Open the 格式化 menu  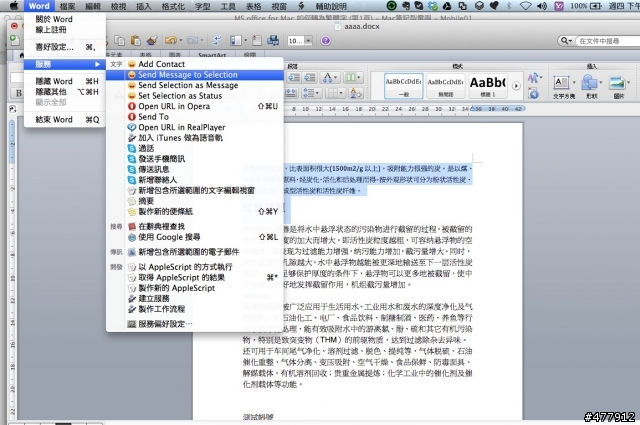click(173, 6)
